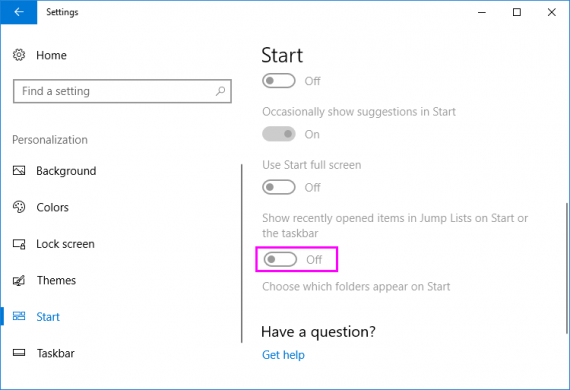Click the back arrow icon

point(19,12)
